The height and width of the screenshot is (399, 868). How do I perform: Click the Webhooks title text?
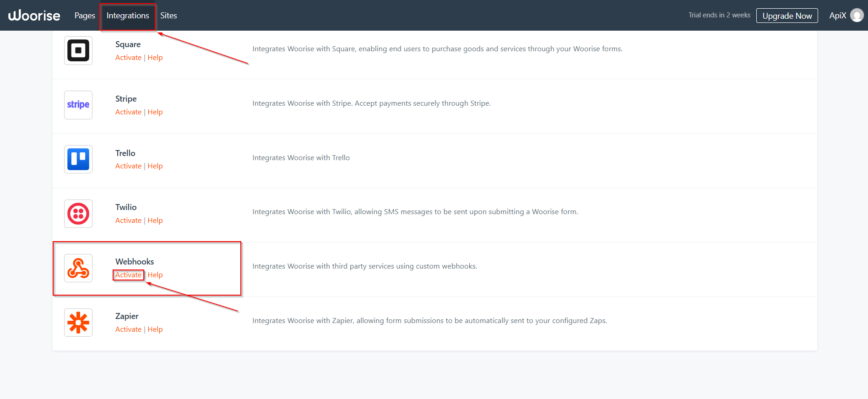[x=135, y=262]
